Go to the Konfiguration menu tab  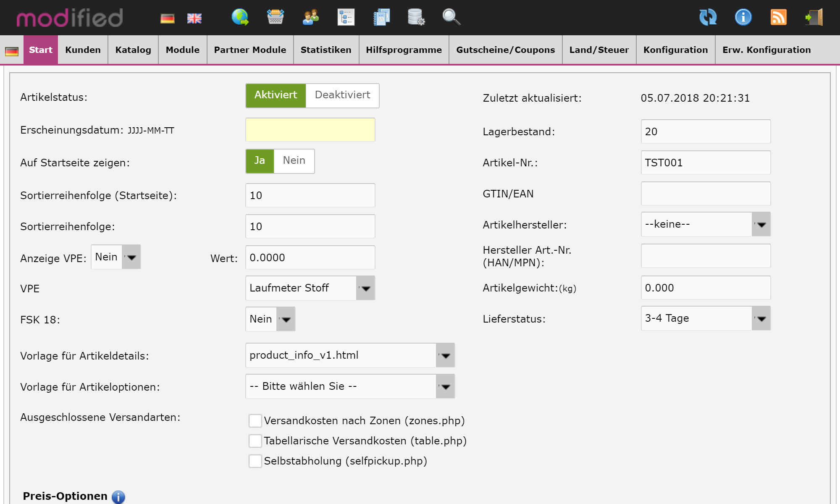point(675,50)
